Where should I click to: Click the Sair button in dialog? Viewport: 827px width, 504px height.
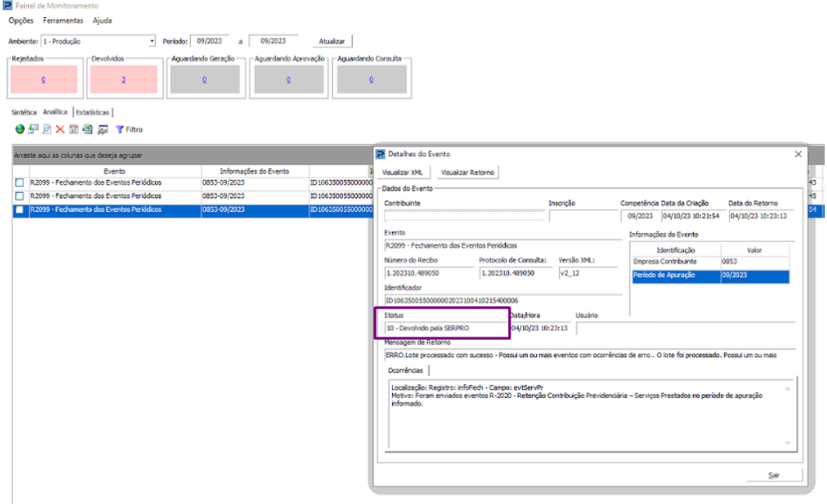[773, 475]
